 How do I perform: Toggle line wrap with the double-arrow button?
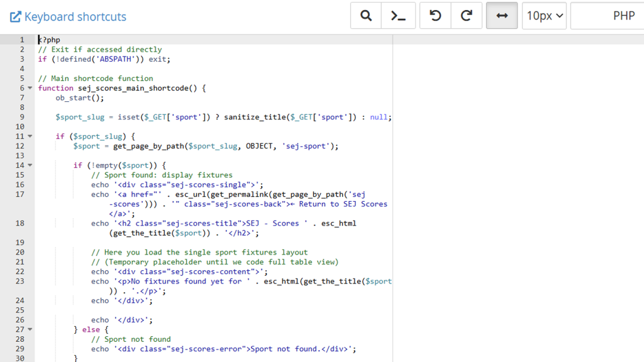502,16
